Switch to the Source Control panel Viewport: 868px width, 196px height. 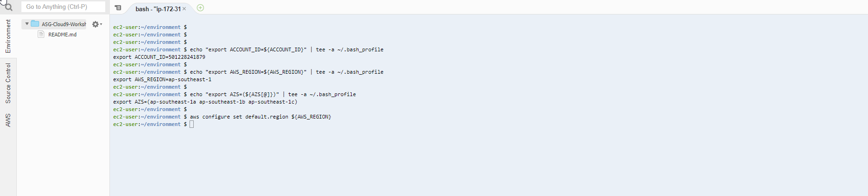coord(8,83)
